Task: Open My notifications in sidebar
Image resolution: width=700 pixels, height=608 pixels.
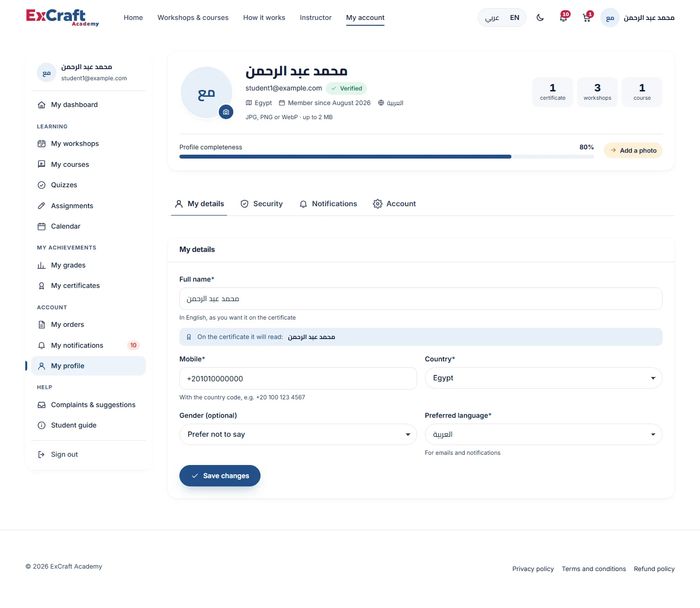Action: [88, 345]
